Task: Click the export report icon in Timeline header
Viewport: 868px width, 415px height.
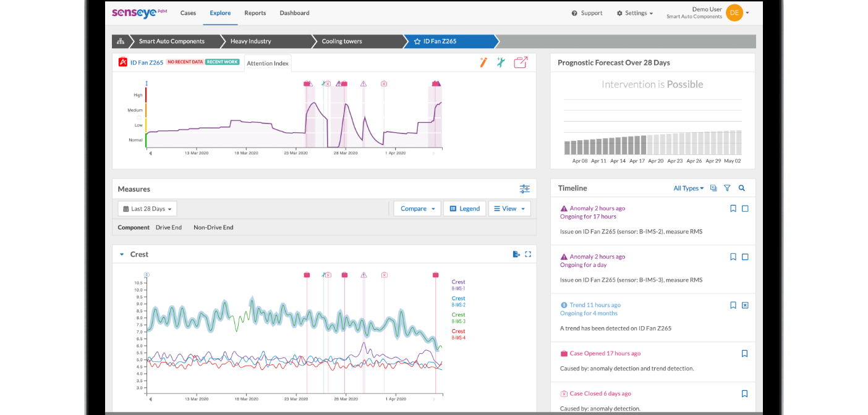Action: pos(714,188)
